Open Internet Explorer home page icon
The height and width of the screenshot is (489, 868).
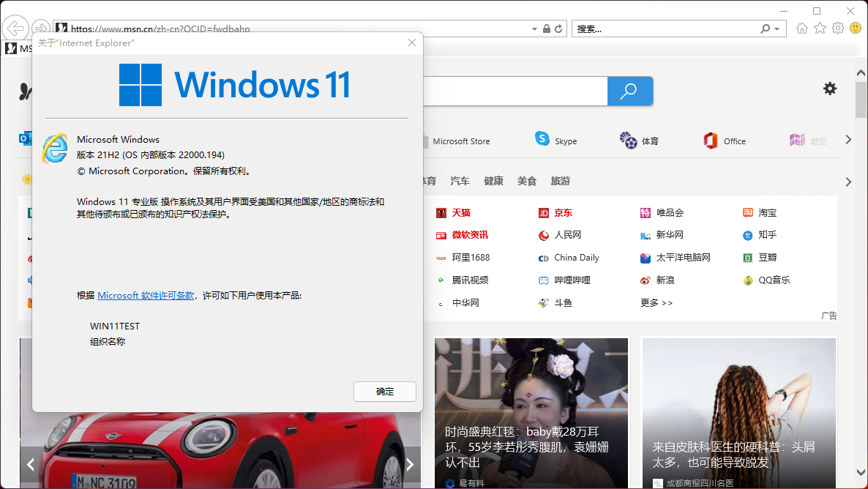[x=801, y=27]
